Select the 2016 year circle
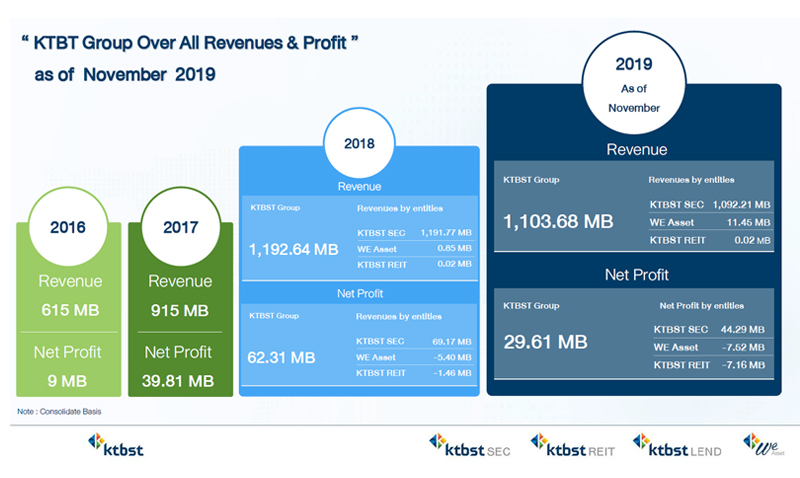The image size is (800, 478). pyautogui.click(x=68, y=227)
